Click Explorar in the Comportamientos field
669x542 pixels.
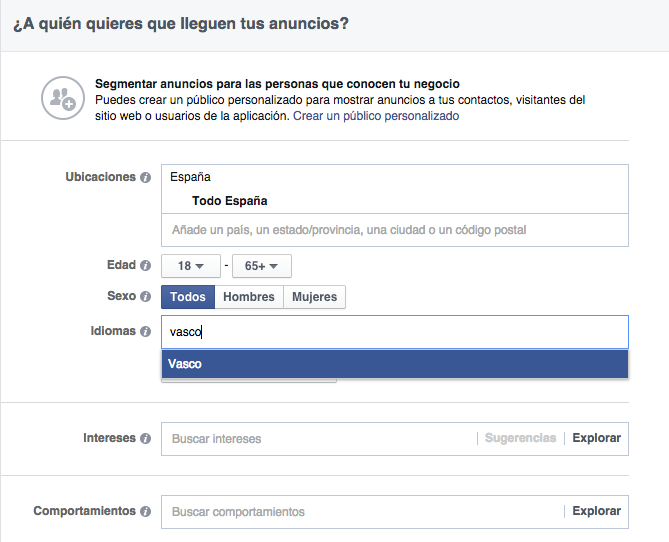(x=596, y=511)
